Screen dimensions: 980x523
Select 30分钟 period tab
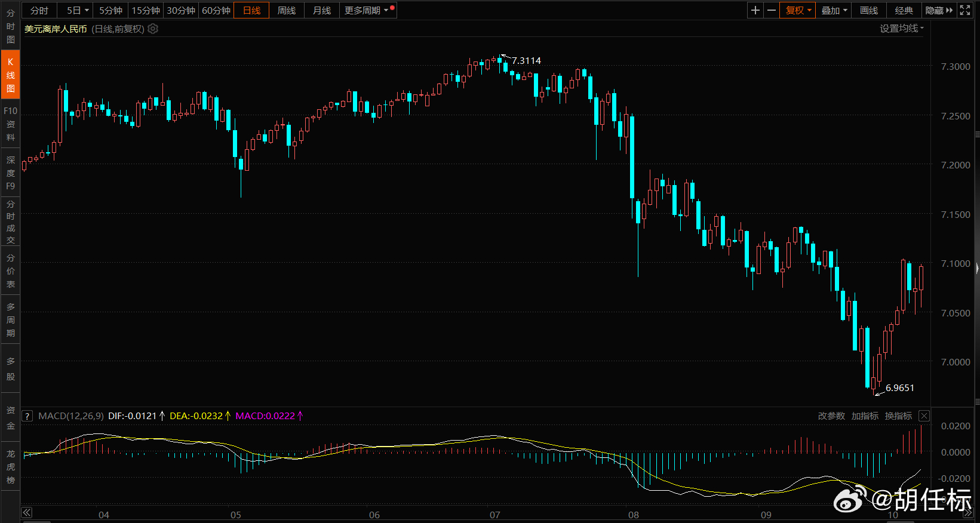(181, 10)
